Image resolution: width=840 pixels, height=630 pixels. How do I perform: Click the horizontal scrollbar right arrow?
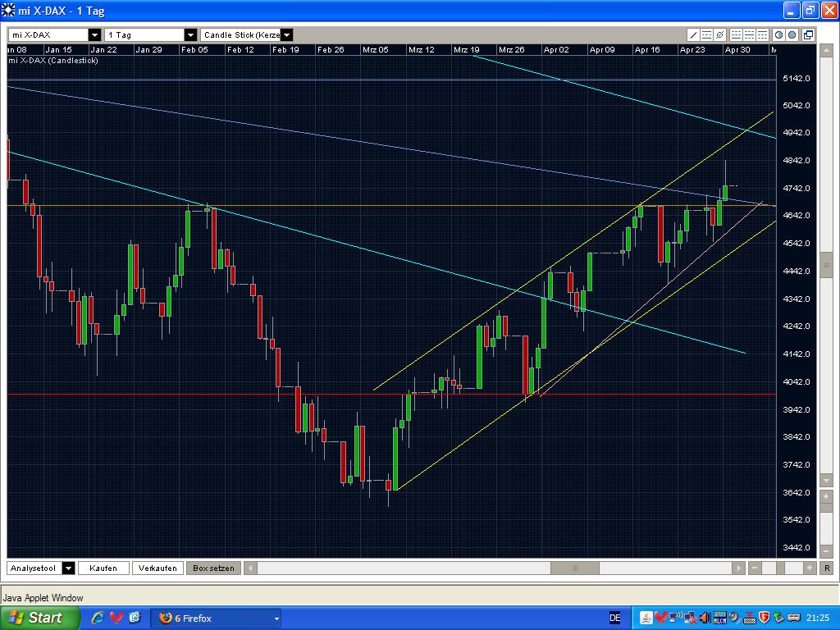pyautogui.click(x=739, y=568)
